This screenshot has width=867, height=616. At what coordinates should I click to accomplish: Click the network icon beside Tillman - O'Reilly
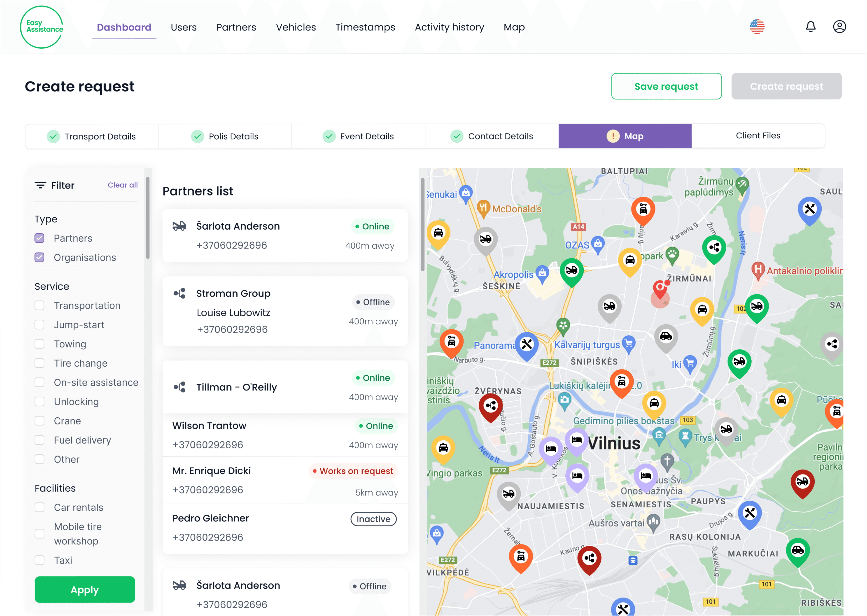click(180, 387)
